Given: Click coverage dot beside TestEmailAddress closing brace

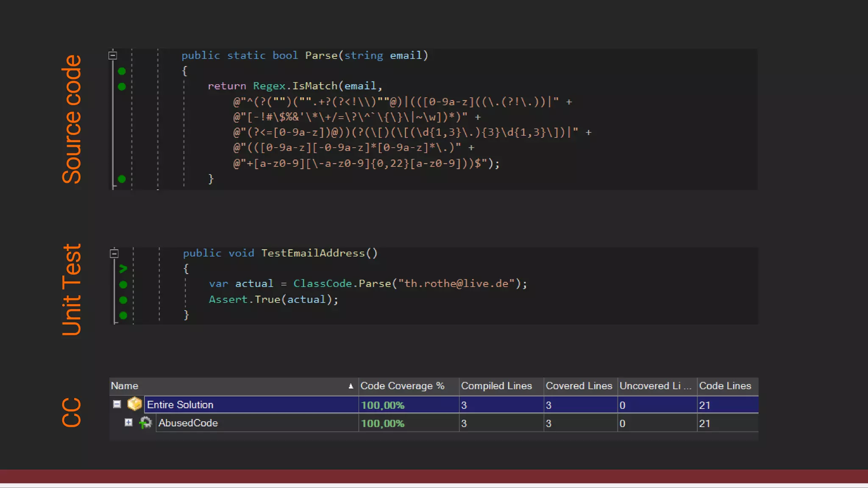Looking at the screenshot, I should [123, 315].
